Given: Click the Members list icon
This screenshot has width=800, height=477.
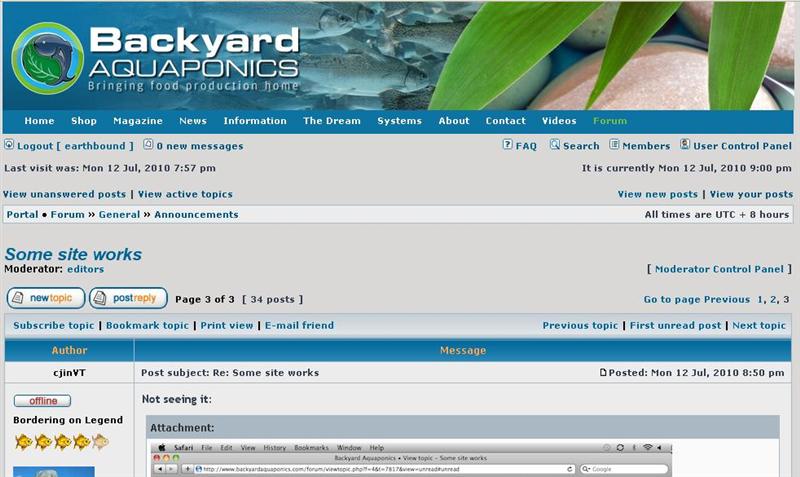Looking at the screenshot, I should 614,145.
